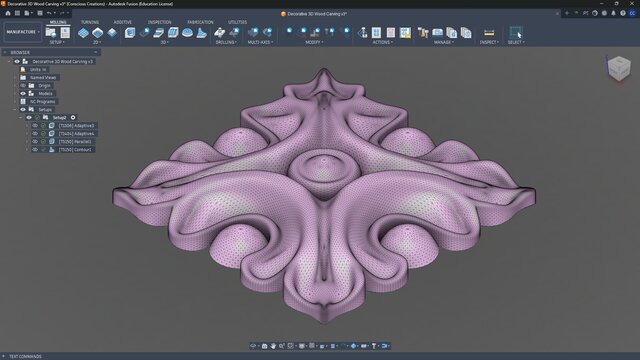Select the 2D Face milling tool
The width and height of the screenshot is (640, 360).
coord(112,33)
